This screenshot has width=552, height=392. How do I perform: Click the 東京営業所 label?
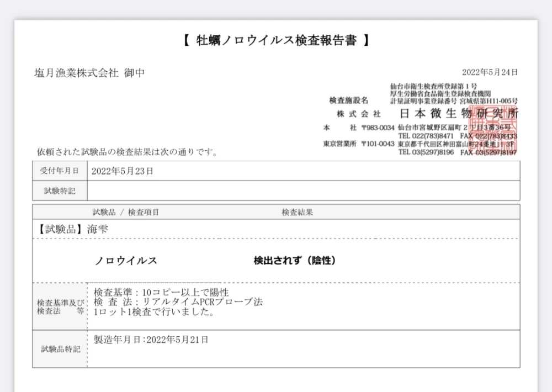(339, 144)
